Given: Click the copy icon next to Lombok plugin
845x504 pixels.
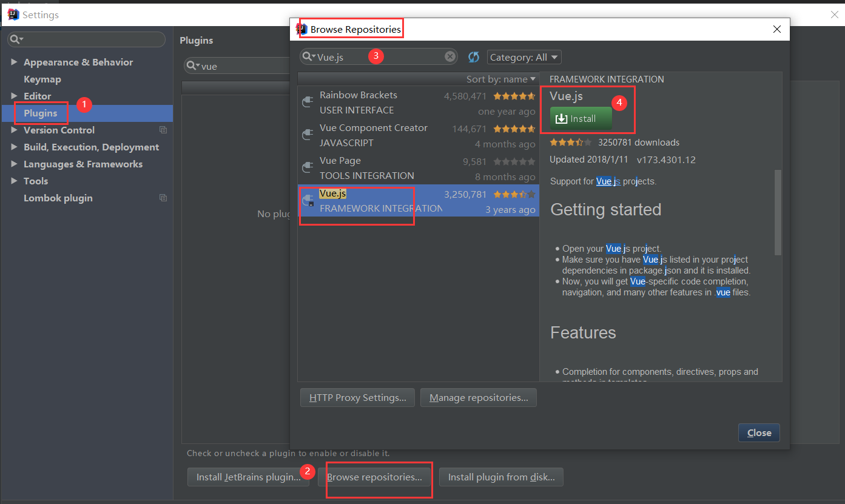Looking at the screenshot, I should (163, 198).
